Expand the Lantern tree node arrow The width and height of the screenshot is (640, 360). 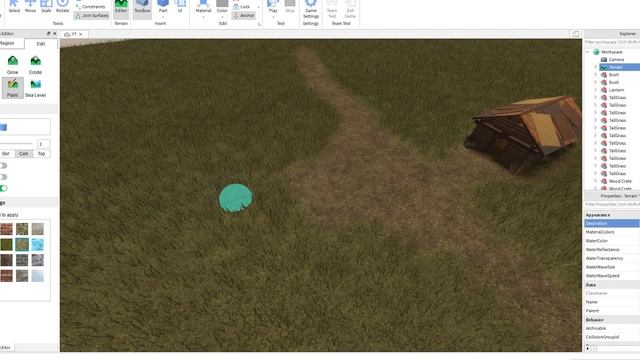coord(596,90)
